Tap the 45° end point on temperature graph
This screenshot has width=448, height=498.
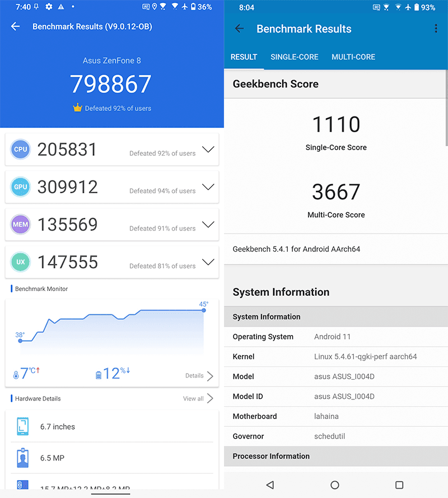203,310
